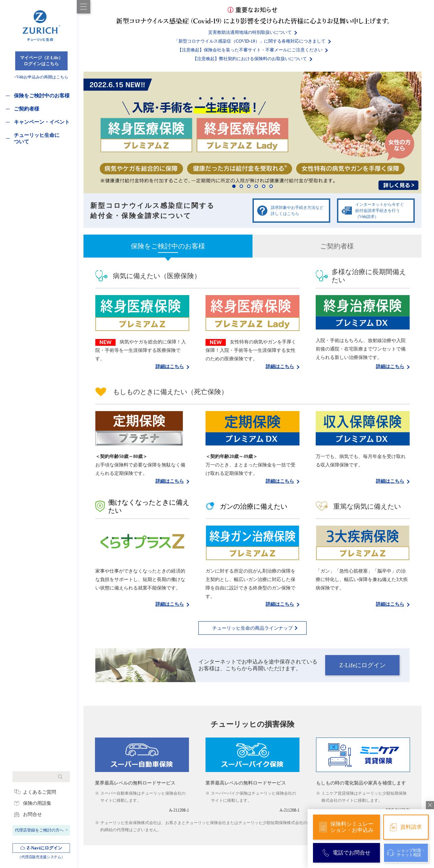Click the 保険の用語集 book icon

(17, 803)
